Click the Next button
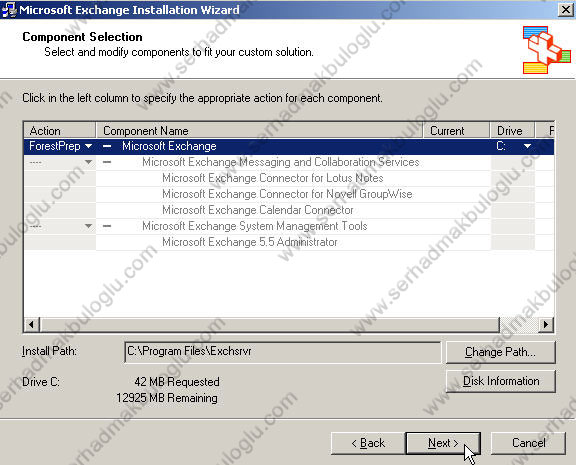The width and height of the screenshot is (576, 465). click(x=443, y=443)
